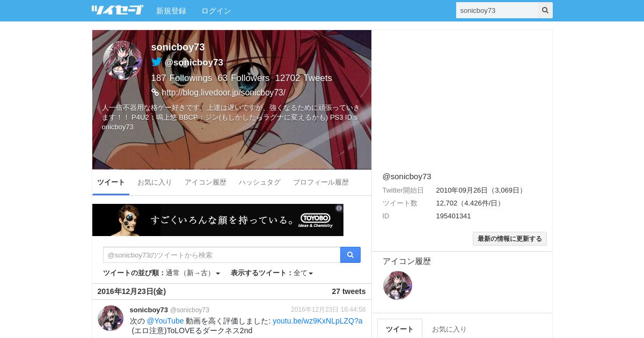Focus the tweet search input field
Image resolution: width=644 pixels, height=338 pixels.
pyautogui.click(x=222, y=255)
